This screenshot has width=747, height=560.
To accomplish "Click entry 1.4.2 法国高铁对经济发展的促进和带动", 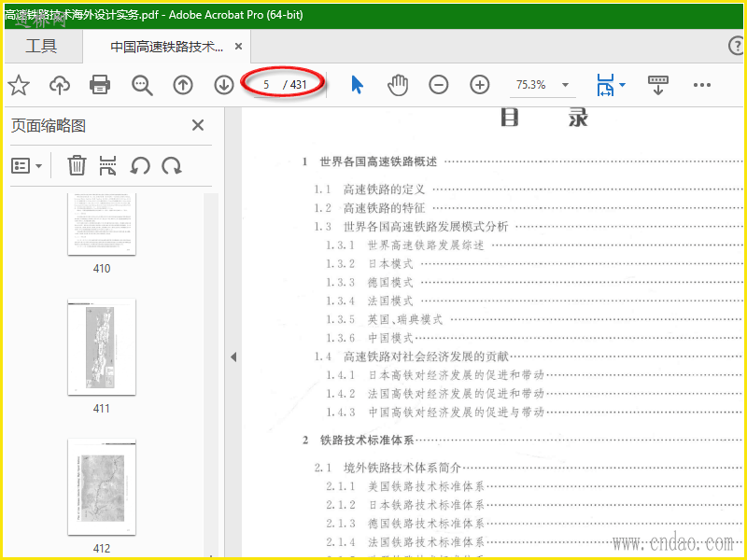I will [x=435, y=393].
